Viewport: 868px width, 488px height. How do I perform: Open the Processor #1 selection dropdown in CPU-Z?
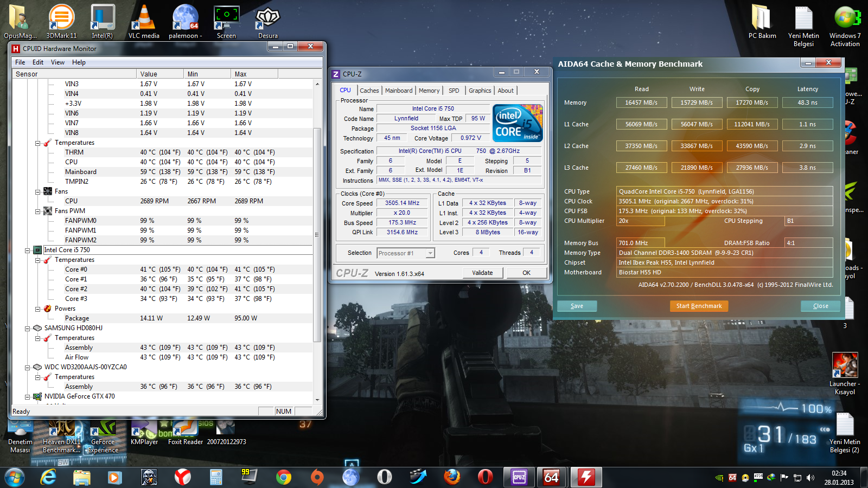click(x=406, y=253)
